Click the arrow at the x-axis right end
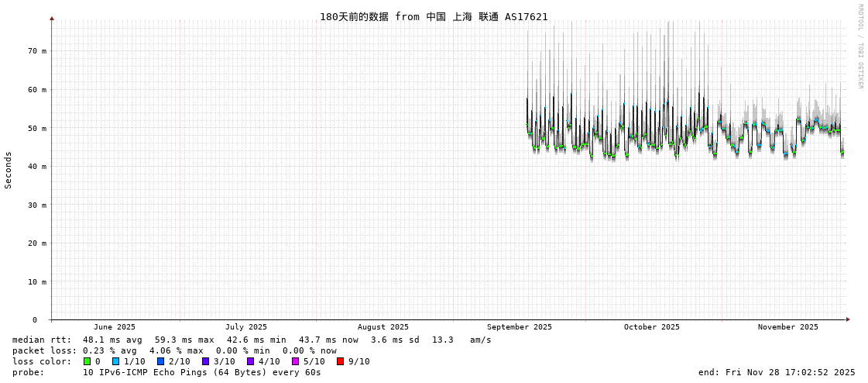Screen dimensions: 868x383 point(848,319)
